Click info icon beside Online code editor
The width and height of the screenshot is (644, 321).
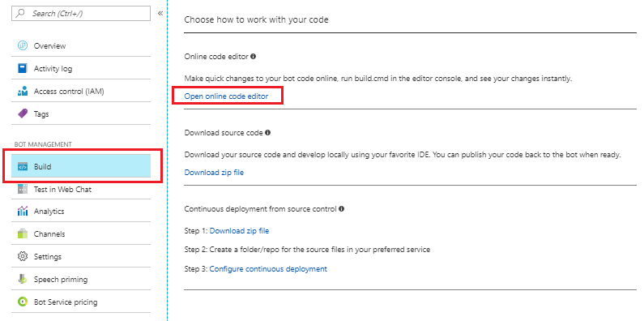tap(253, 56)
